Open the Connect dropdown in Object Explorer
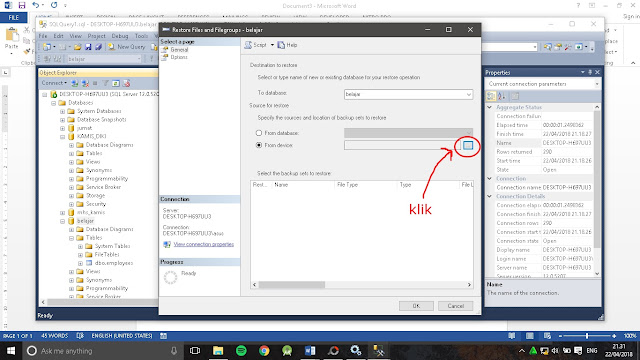 [54, 83]
